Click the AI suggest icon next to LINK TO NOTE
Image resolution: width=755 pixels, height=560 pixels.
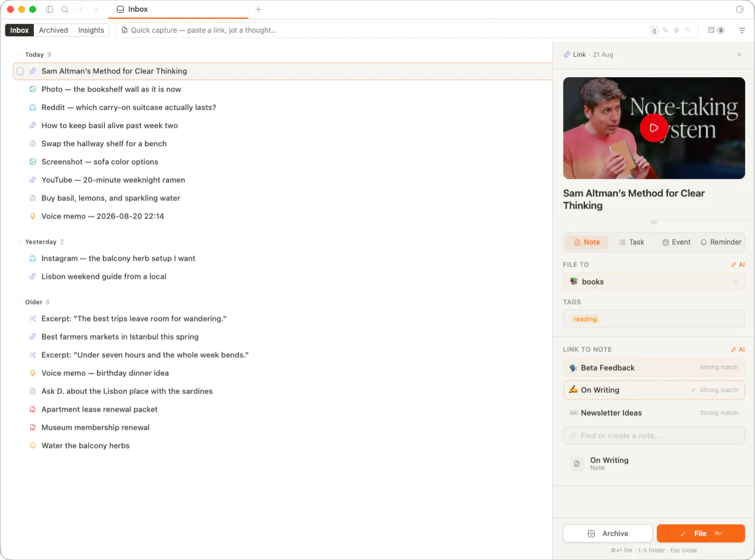pyautogui.click(x=737, y=350)
